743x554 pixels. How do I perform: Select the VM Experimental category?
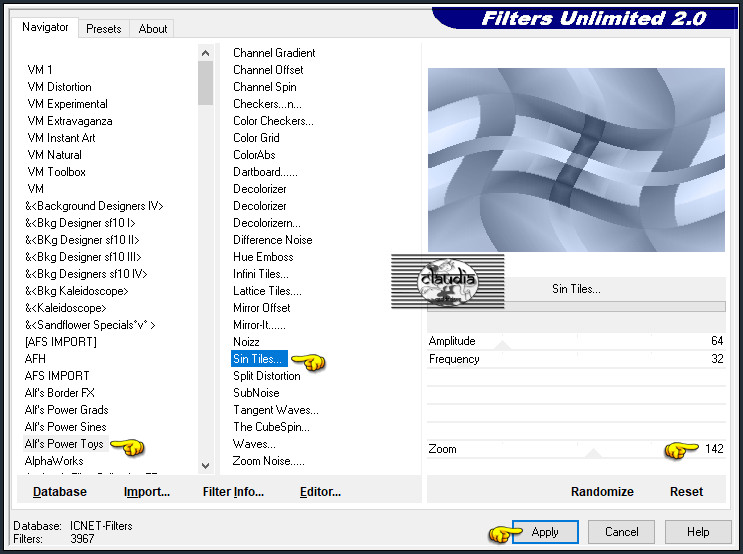68,104
